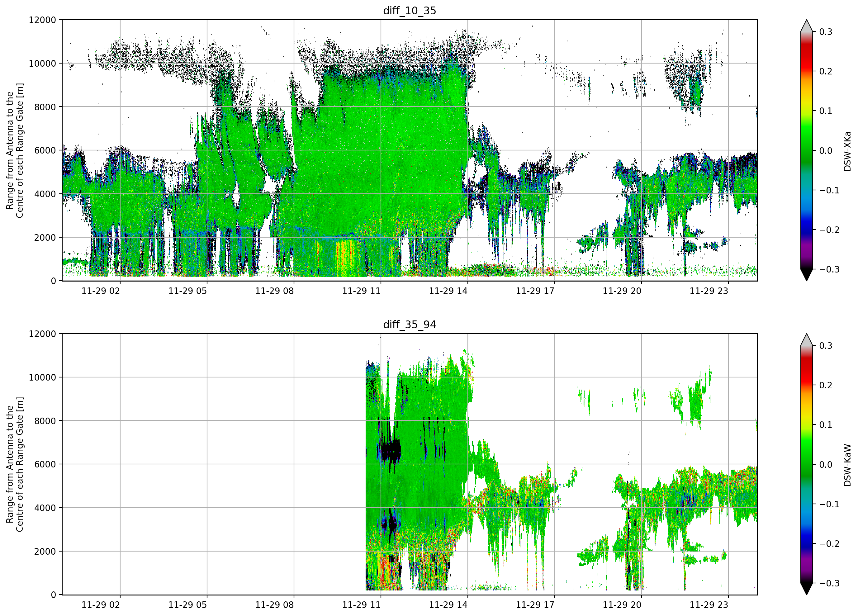Click the 11-29 11 tick label on the top plot
Viewport: 858px width, 616px height.
click(361, 291)
